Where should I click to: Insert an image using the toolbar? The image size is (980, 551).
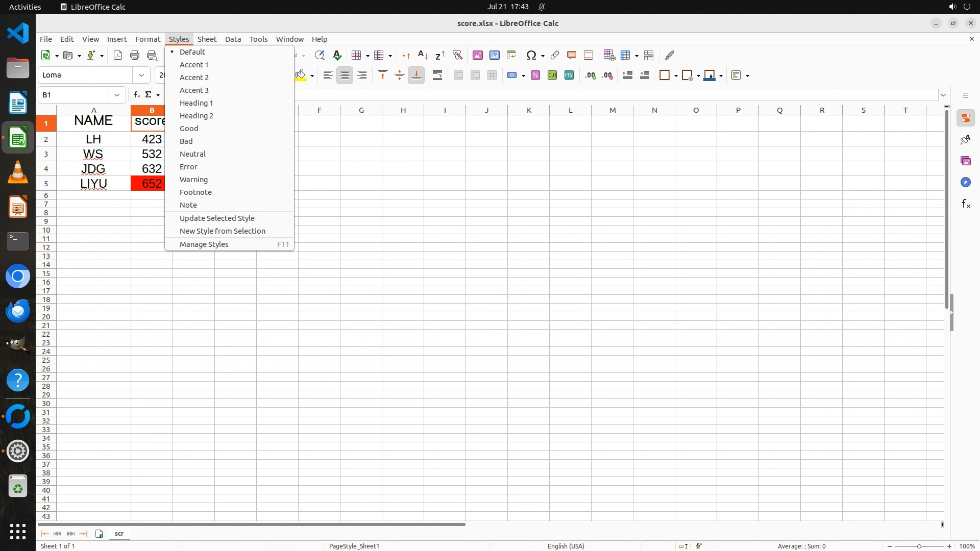478,55
